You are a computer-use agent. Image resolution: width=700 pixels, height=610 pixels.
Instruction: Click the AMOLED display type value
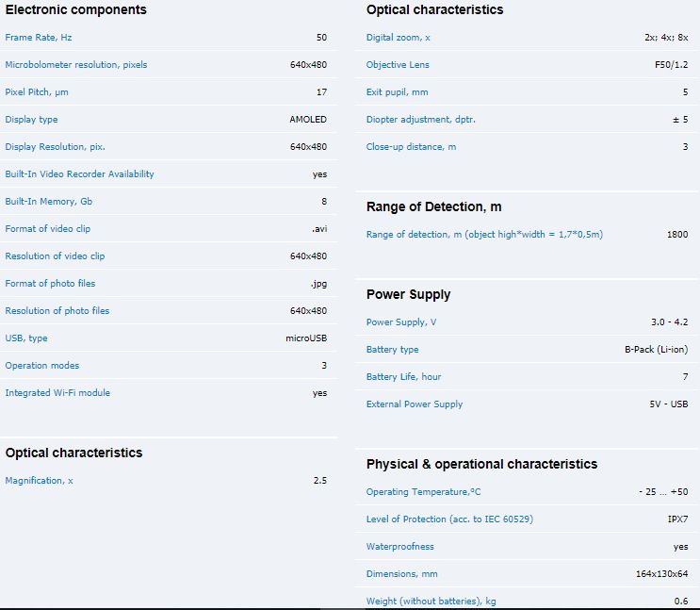pyautogui.click(x=308, y=120)
